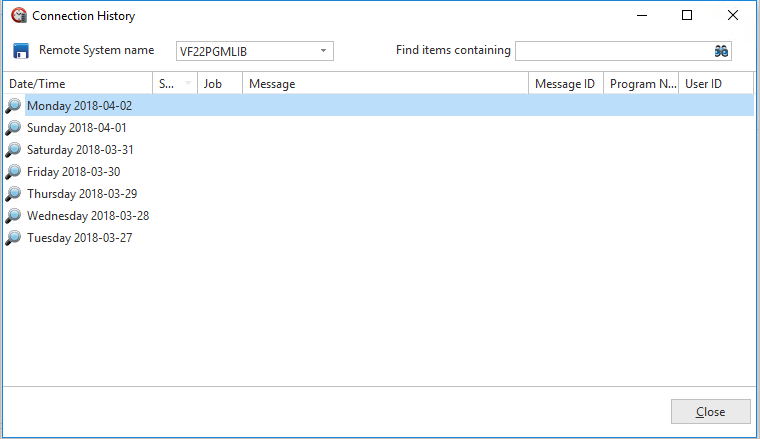Select the Monday 2018-04-02 row
Viewport: 760px width, 439px height.
[379, 106]
